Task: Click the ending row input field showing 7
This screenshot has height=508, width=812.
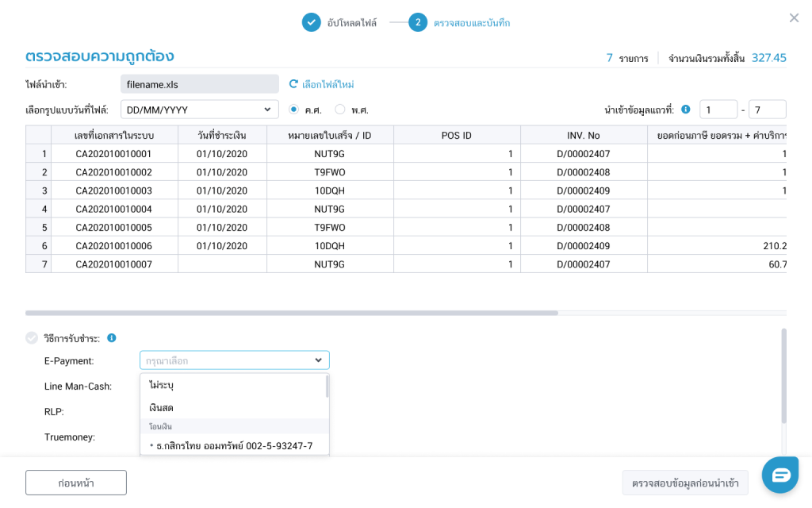Action: click(766, 110)
